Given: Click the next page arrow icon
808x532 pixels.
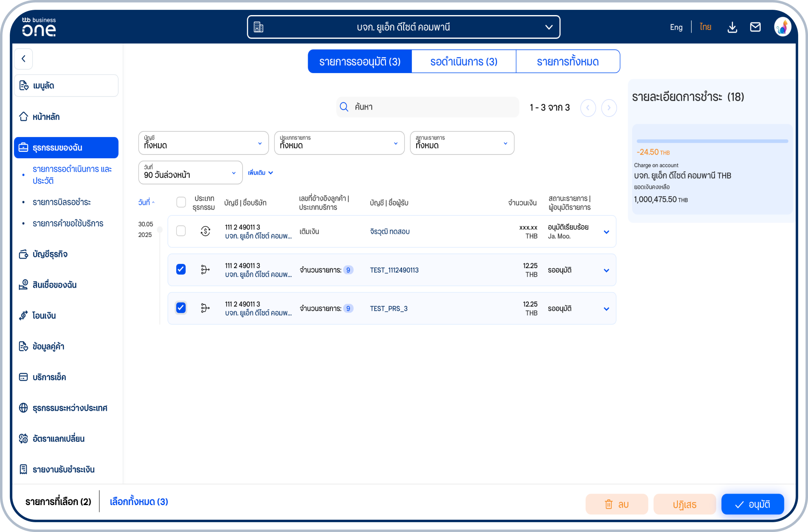Looking at the screenshot, I should [609, 108].
